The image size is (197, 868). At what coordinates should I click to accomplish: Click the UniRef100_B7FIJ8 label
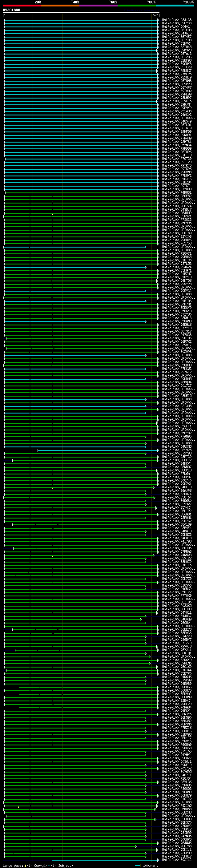tap(177, 155)
